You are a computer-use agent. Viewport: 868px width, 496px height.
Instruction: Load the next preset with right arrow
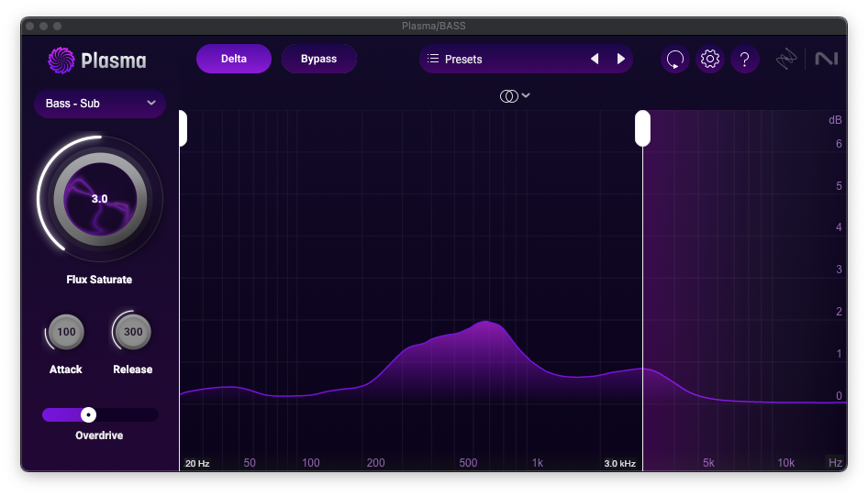pyautogui.click(x=620, y=59)
